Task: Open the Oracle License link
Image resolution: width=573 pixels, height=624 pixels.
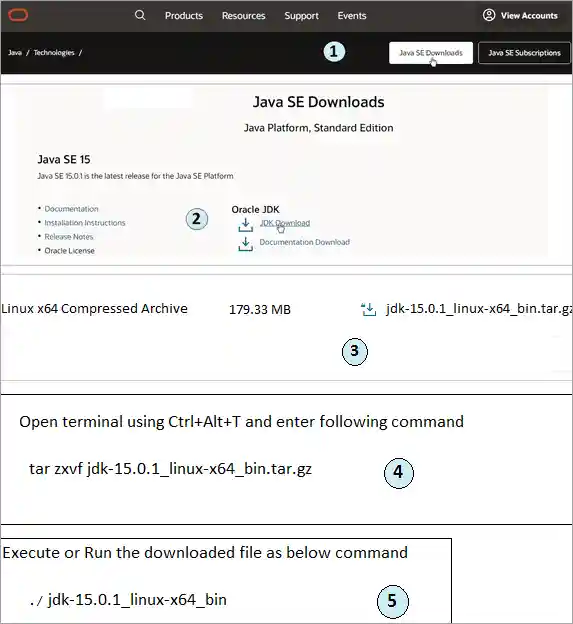Action: [x=70, y=250]
